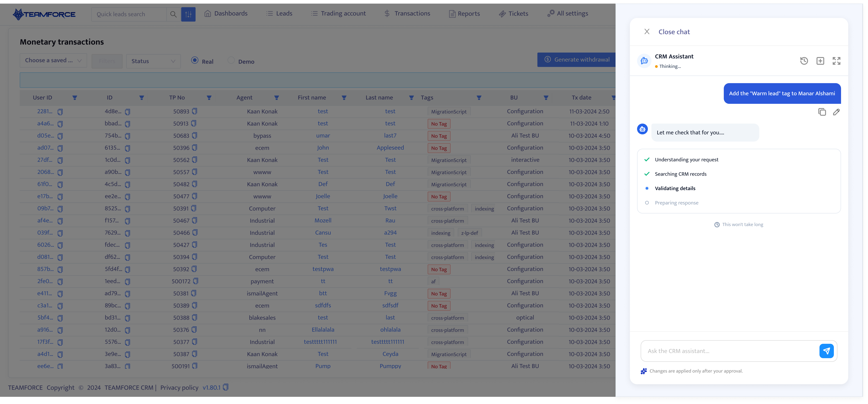The width and height of the screenshot is (868, 404).
Task: Click the Filters button
Action: click(x=107, y=61)
